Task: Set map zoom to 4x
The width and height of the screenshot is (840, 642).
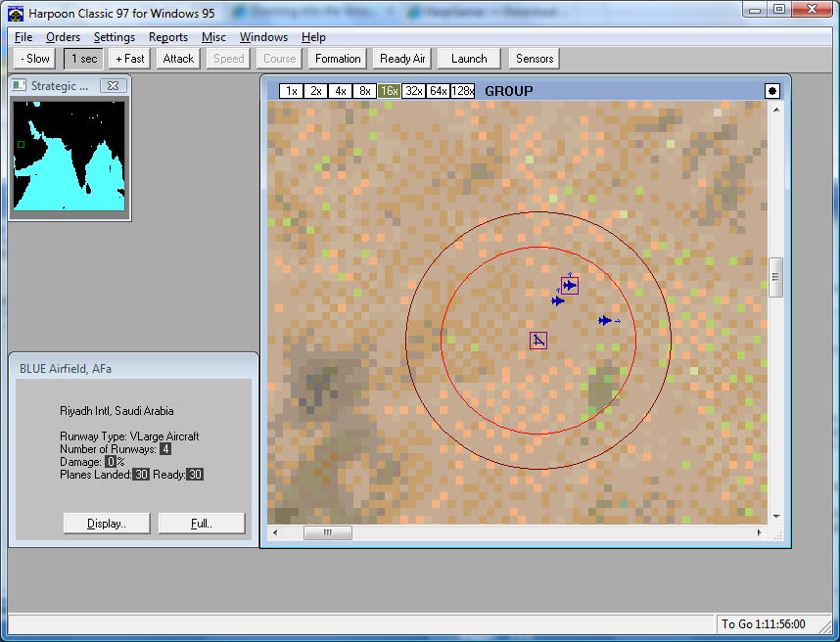Action: click(341, 91)
